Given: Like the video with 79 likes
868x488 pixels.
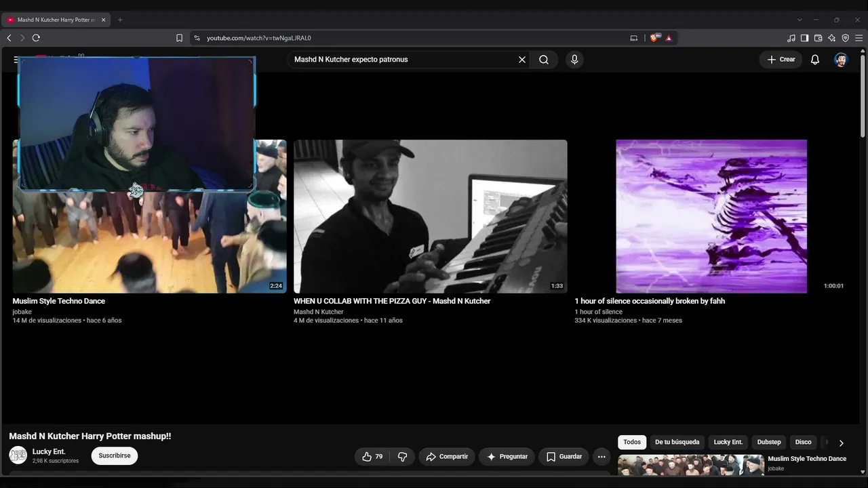Looking at the screenshot, I should 372,457.
